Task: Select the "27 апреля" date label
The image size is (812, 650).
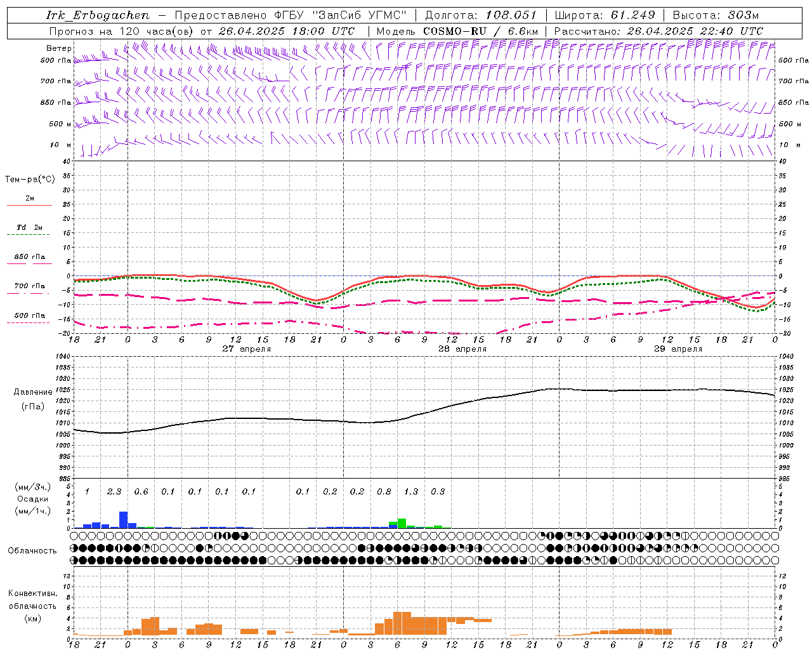Action: (247, 349)
